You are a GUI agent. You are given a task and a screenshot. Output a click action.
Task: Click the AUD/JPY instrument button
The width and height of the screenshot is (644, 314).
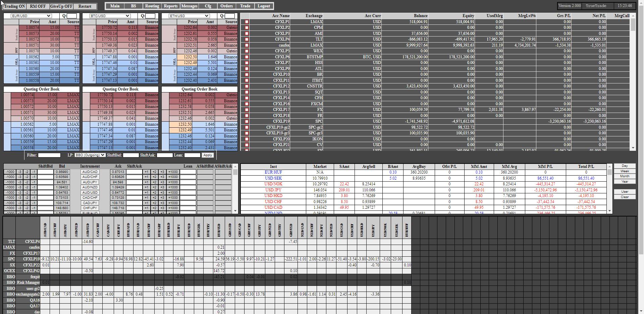coord(90,182)
